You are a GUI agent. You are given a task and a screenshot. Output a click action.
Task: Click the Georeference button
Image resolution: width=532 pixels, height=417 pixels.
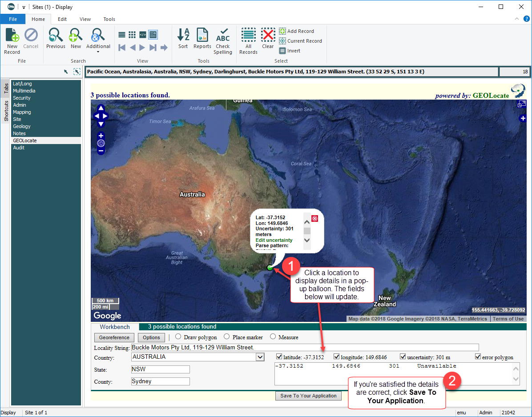coord(114,337)
